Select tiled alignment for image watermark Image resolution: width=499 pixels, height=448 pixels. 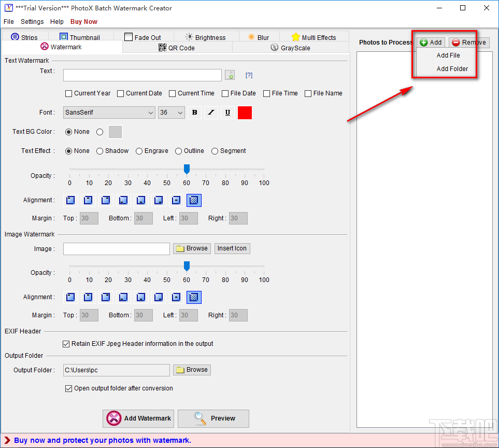pos(194,297)
